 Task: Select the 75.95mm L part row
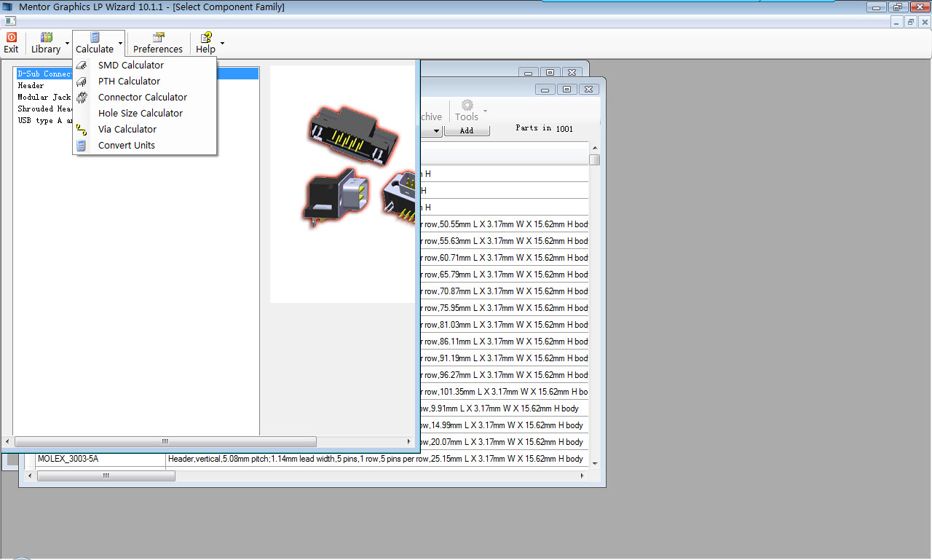point(505,308)
